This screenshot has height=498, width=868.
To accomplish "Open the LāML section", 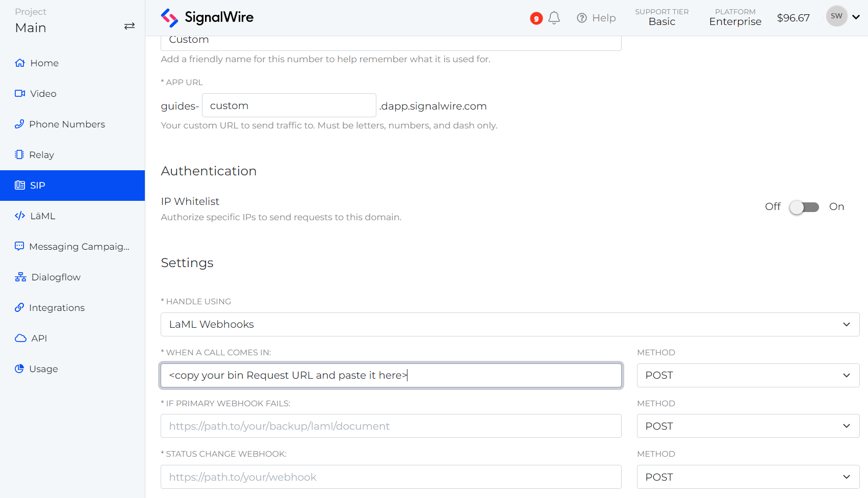I will (x=42, y=216).
